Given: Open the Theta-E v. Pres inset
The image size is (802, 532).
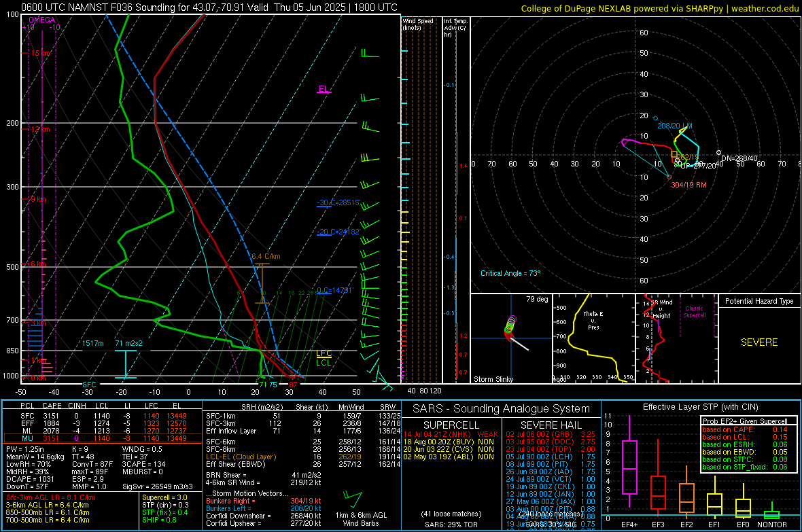Looking at the screenshot, I should [x=593, y=338].
